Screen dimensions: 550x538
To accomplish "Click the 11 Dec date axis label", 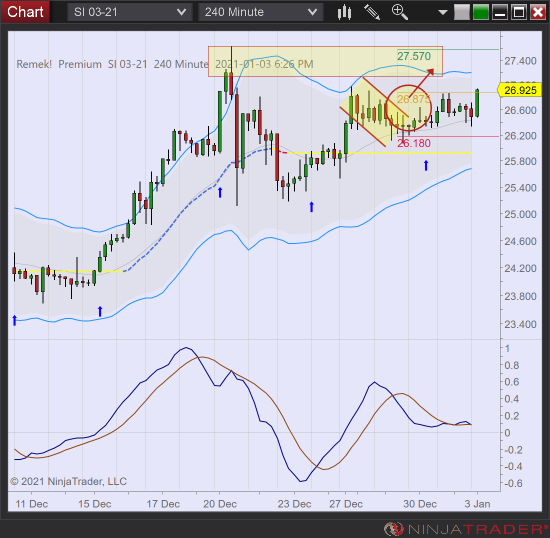I will point(32,504).
